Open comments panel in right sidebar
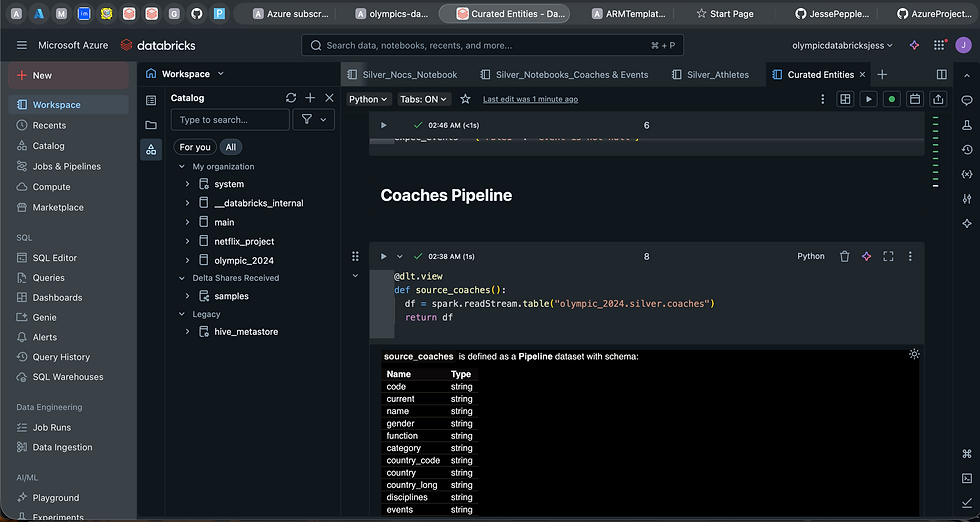Image resolution: width=980 pixels, height=522 pixels. point(966,101)
